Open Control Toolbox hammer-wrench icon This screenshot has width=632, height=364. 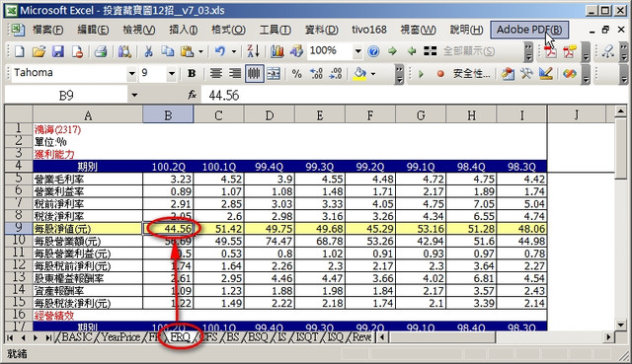pyautogui.click(x=526, y=74)
